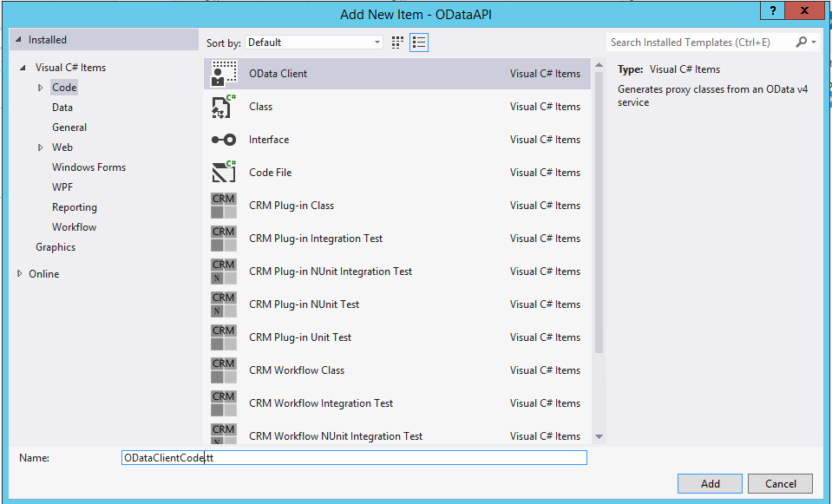This screenshot has height=504, width=832.
Task: Collapse the Installed section
Action: pyautogui.click(x=19, y=40)
